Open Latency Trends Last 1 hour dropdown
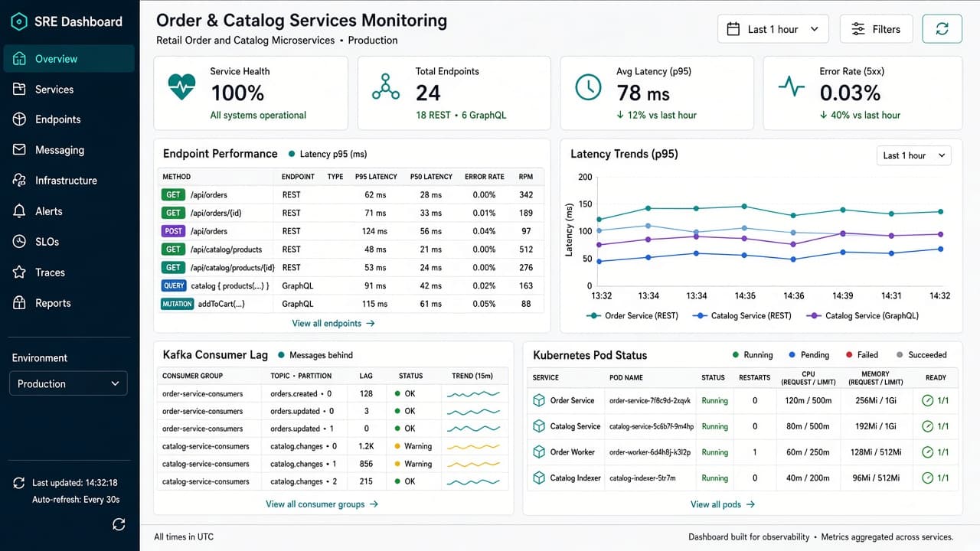 click(913, 155)
